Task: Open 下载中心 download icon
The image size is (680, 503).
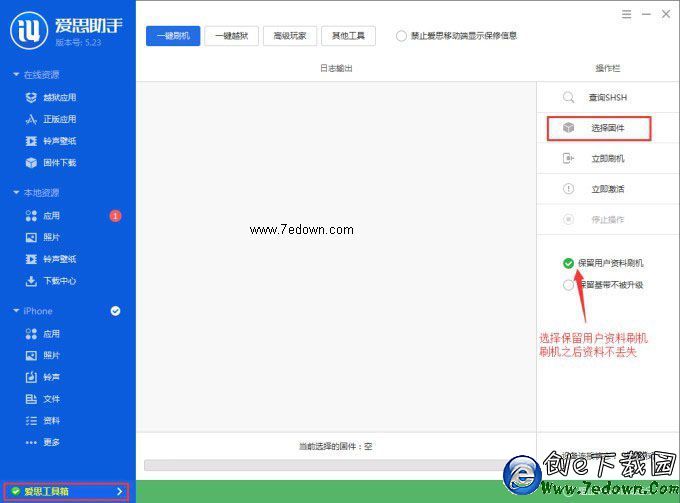Action: 31,281
